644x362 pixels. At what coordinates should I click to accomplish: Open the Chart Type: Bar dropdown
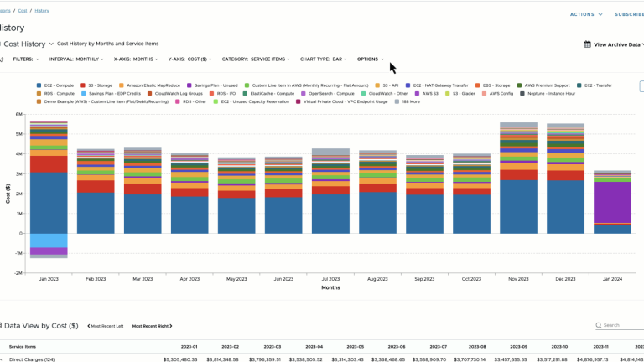coord(323,59)
